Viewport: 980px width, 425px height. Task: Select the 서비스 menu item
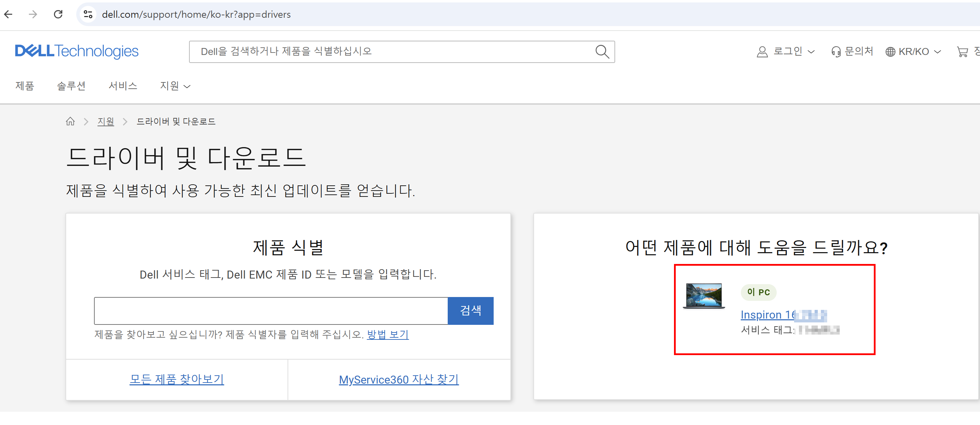(123, 86)
